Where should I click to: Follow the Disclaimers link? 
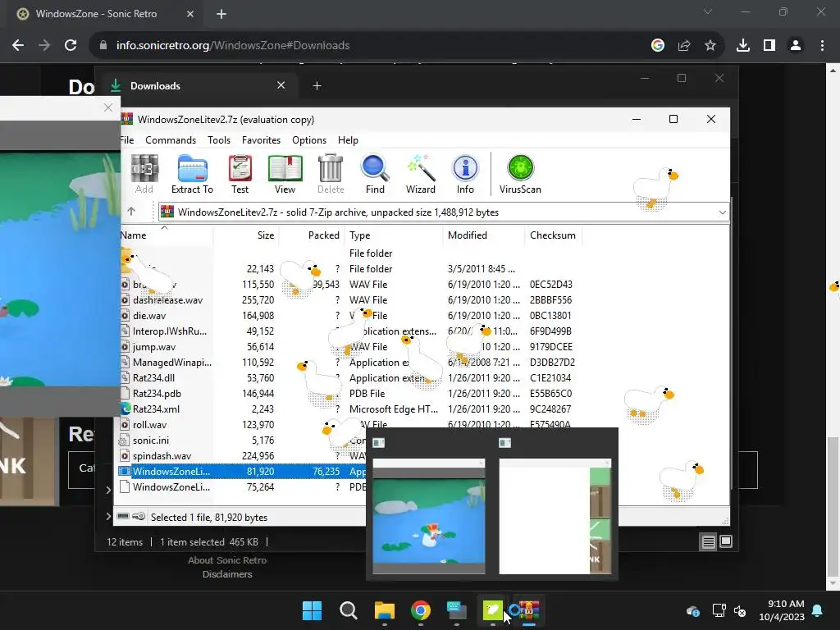tap(227, 573)
